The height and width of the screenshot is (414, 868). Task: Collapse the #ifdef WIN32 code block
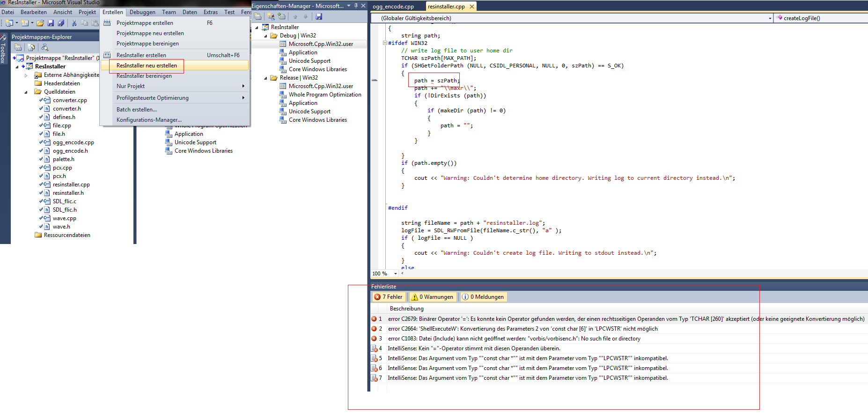click(x=385, y=43)
